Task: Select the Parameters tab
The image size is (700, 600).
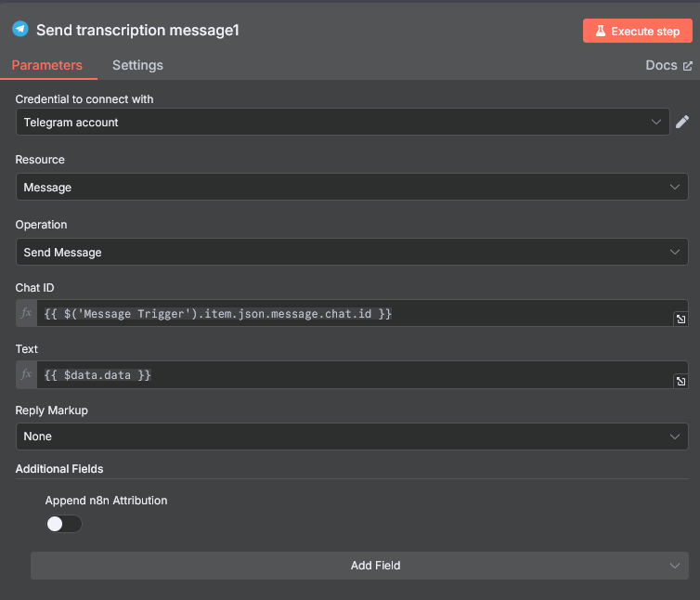Action: pyautogui.click(x=46, y=65)
